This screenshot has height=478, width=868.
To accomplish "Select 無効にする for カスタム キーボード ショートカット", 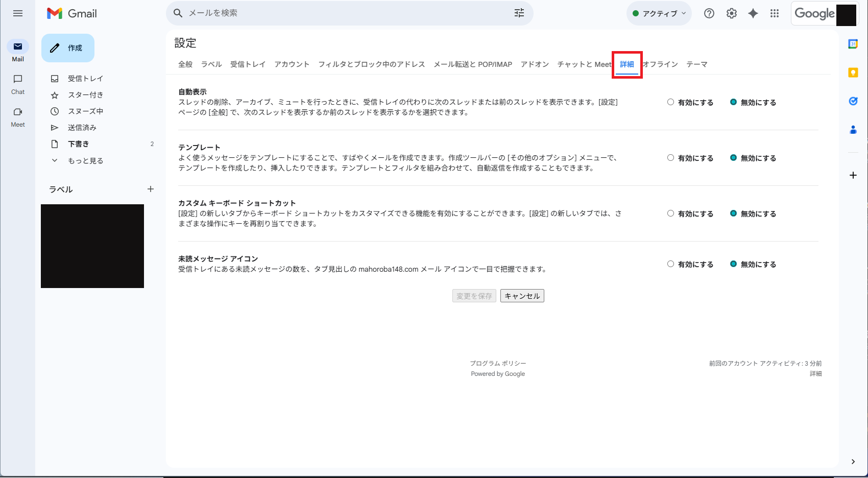I will (x=733, y=213).
